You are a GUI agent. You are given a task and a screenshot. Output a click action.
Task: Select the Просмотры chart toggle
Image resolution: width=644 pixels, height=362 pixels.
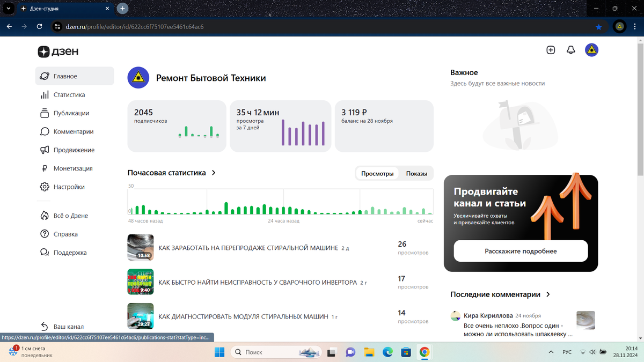click(377, 174)
